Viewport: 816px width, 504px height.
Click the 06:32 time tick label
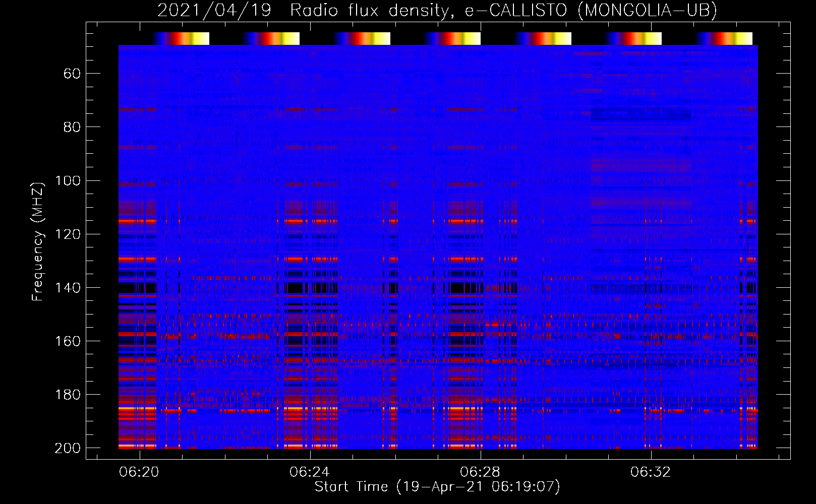tap(651, 472)
